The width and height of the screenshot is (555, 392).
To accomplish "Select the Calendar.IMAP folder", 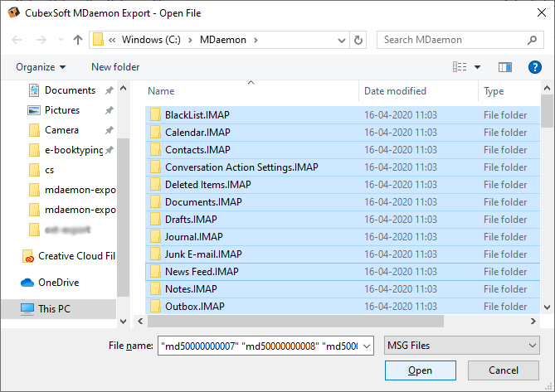I will pos(343,133).
